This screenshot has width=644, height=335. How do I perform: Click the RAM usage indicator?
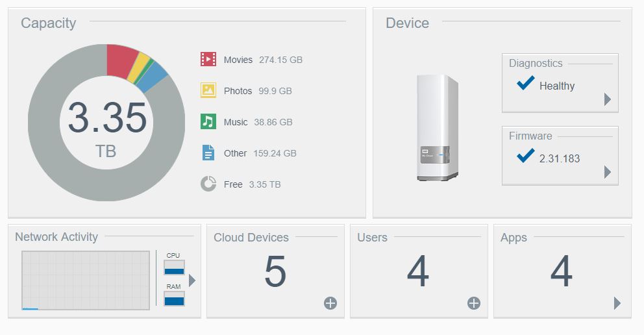click(174, 299)
